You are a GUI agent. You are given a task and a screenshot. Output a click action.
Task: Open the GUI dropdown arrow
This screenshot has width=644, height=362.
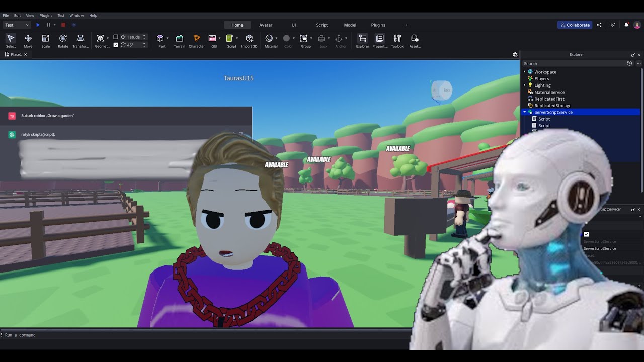[219, 38]
